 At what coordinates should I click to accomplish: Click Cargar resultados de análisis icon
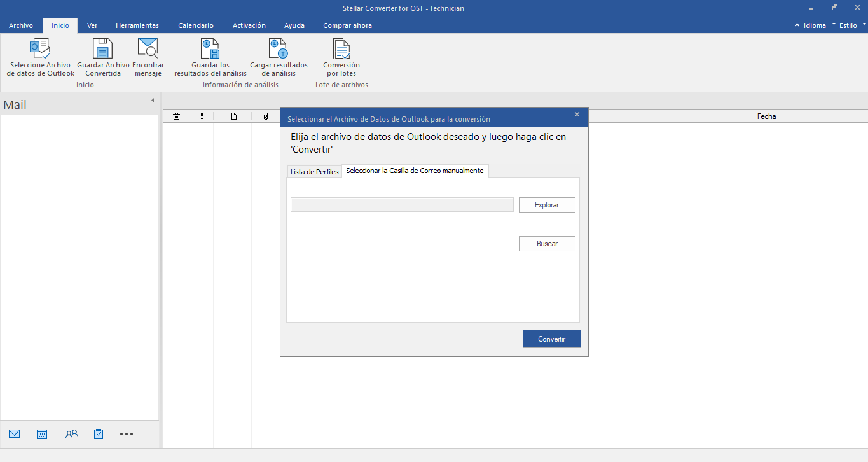[x=279, y=49]
